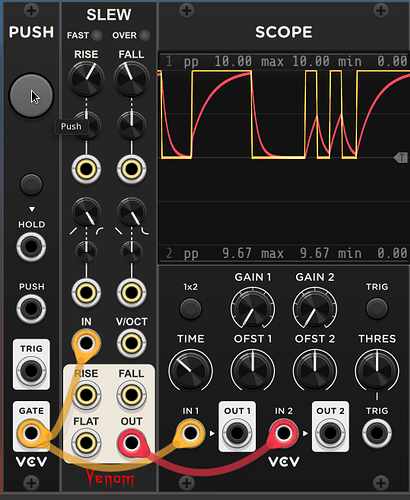
Task: Click the red OUT jack on SLEW
Action: (x=131, y=443)
